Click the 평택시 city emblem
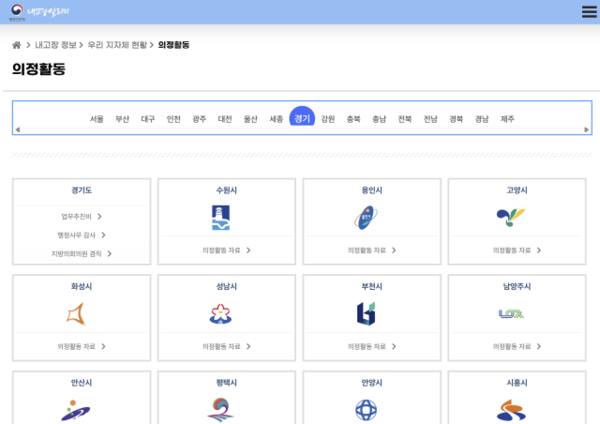The height and width of the screenshot is (424, 600). (x=221, y=410)
